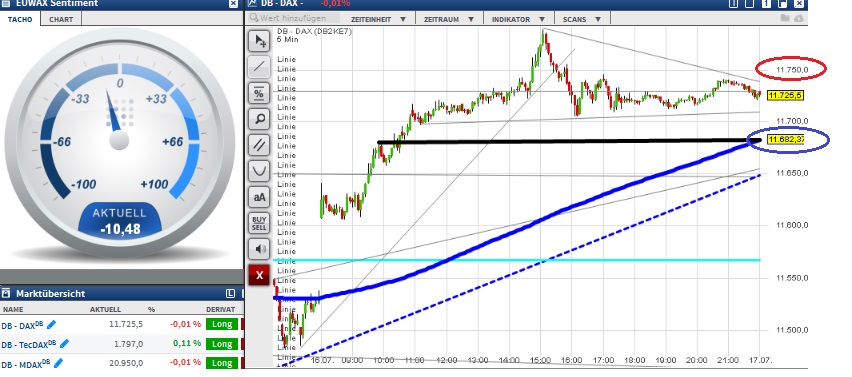Select the cursor pointer tool in chart toolbar
This screenshot has height=377, width=852.
tap(260, 41)
